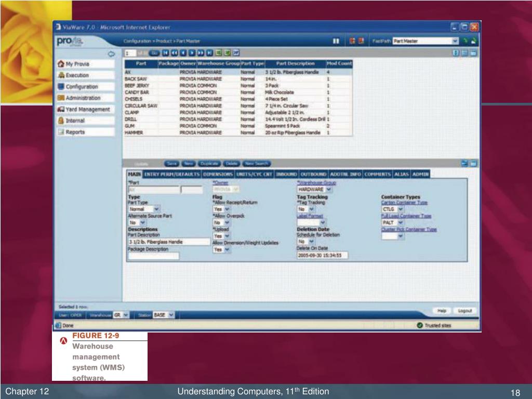This screenshot has width=532, height=399.
Task: Click the second orange icon left of FastPath
Action: (x=361, y=41)
